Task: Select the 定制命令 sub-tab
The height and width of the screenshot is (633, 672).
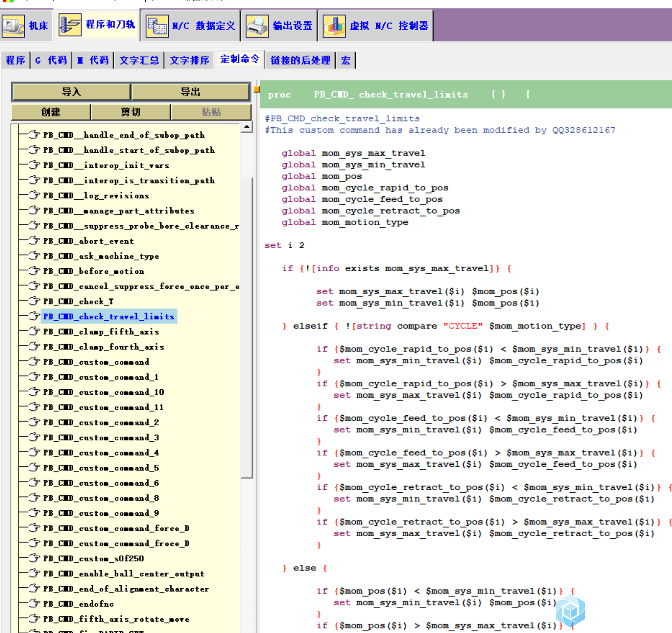Action: tap(240, 59)
